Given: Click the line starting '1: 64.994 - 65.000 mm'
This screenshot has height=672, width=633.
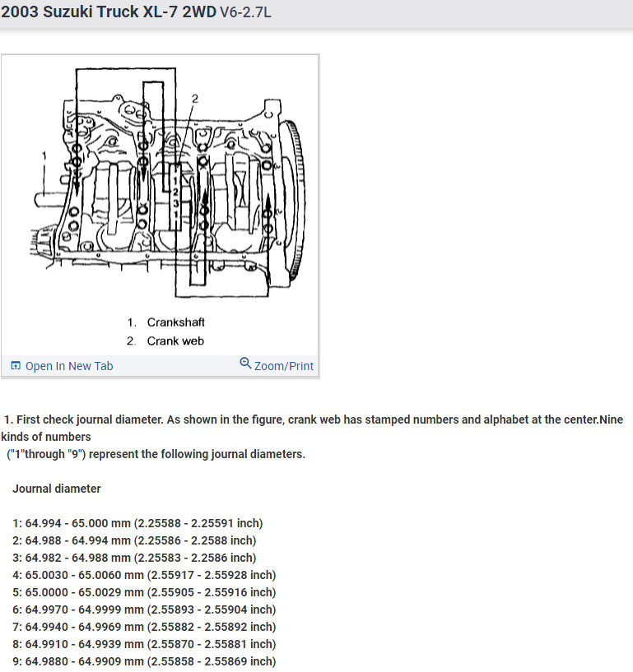Looking at the screenshot, I should (137, 523).
